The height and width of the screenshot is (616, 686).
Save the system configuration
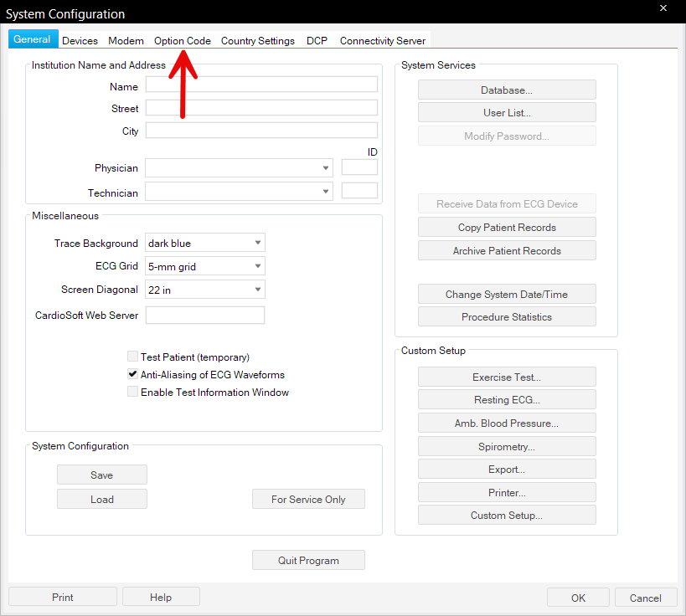pos(101,475)
